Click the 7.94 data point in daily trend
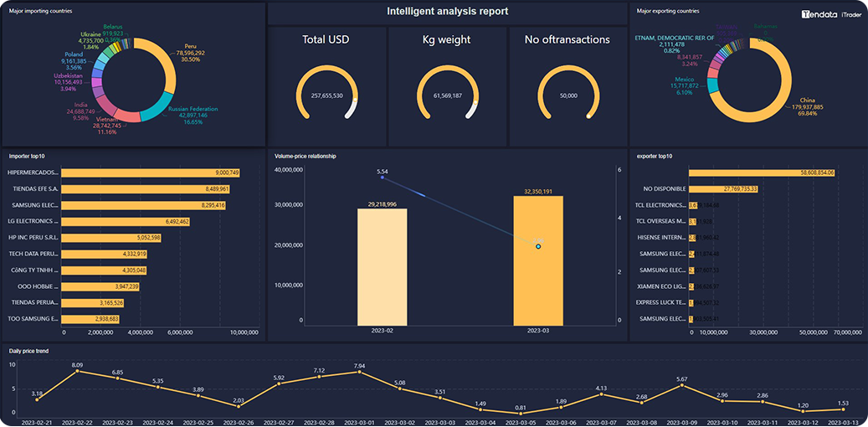Screen dimensions: 868x427 point(359,372)
